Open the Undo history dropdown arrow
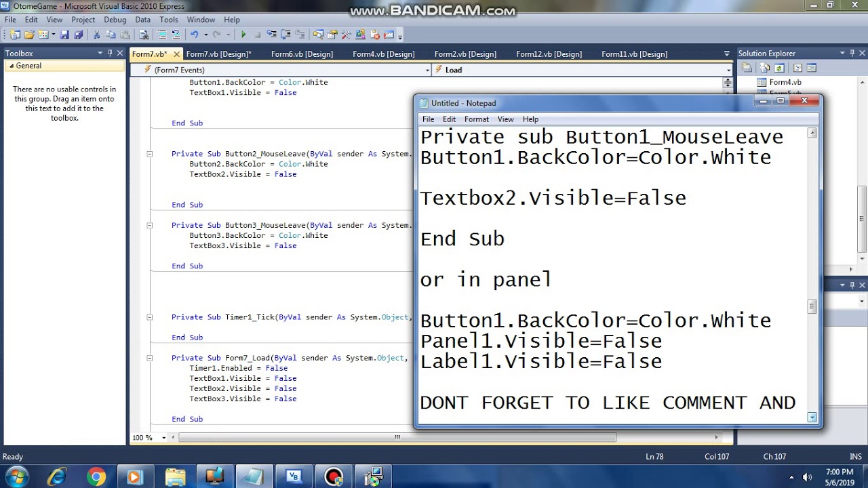The image size is (868, 488). click(x=206, y=35)
